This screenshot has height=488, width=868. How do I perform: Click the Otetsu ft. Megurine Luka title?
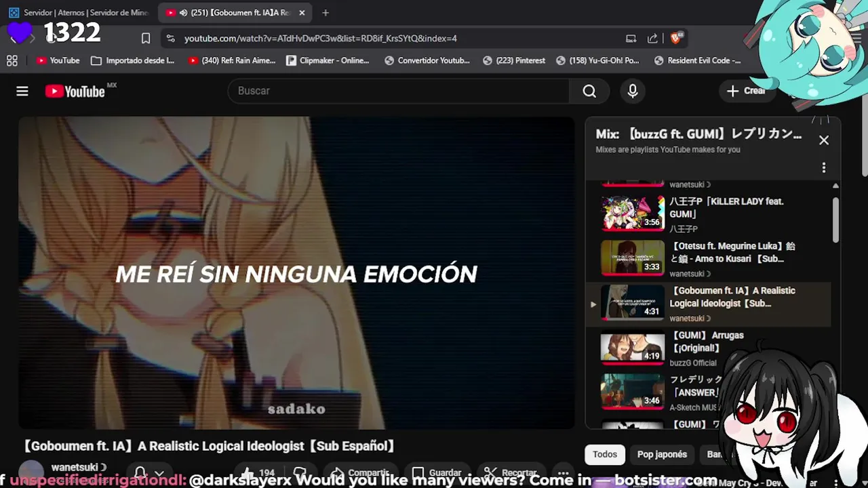pos(732,252)
